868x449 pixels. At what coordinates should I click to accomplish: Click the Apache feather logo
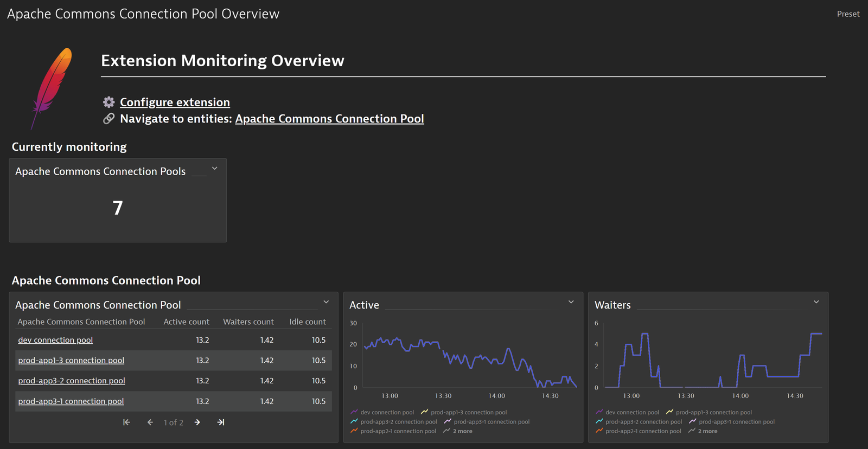(x=52, y=88)
